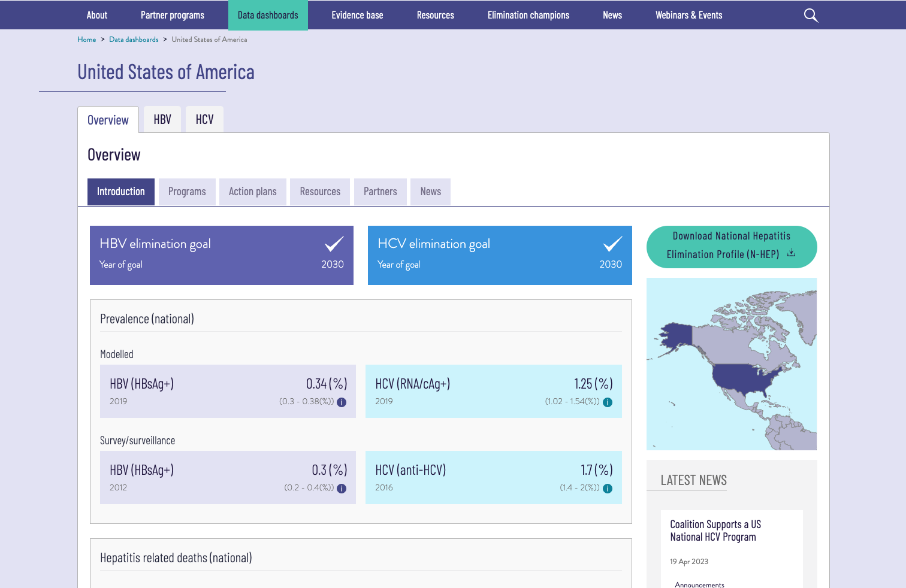
Task: Open the Partners sub-tab
Action: click(x=380, y=192)
